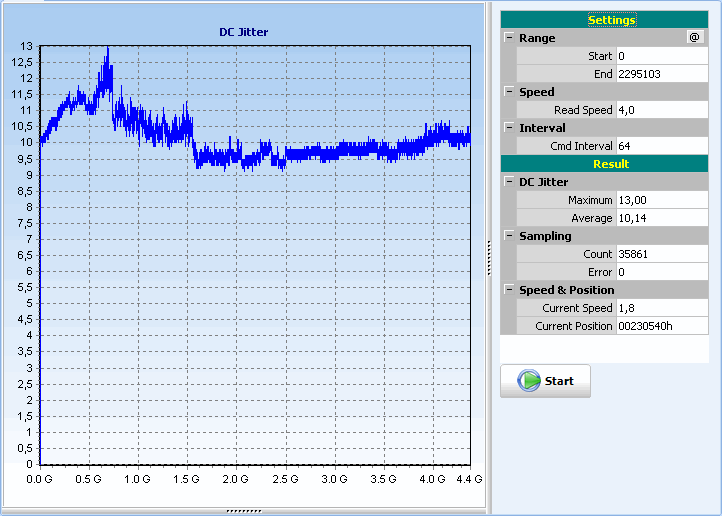The height and width of the screenshot is (516, 722).
Task: Select the Current Speed value
Action: [661, 308]
